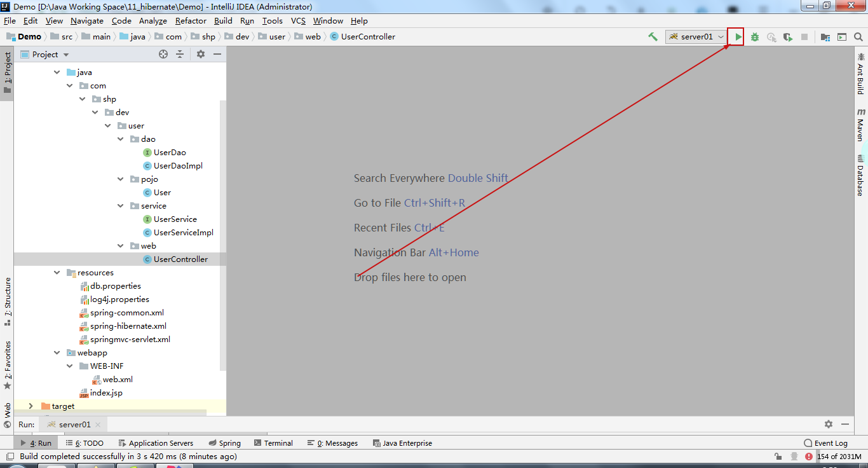Select db.properties in the project tree

point(110,286)
